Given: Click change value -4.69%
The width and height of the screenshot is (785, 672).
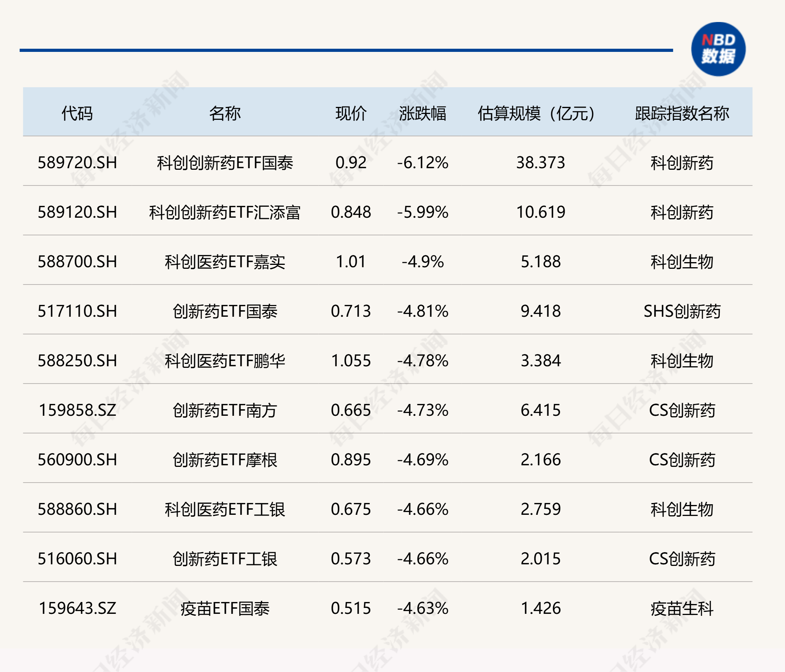Looking at the screenshot, I should (x=423, y=459).
